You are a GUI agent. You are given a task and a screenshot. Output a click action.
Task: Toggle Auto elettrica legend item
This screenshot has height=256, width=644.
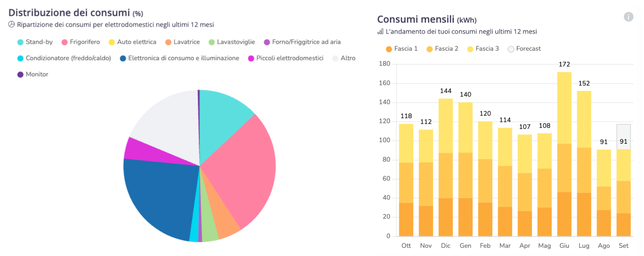pos(132,42)
